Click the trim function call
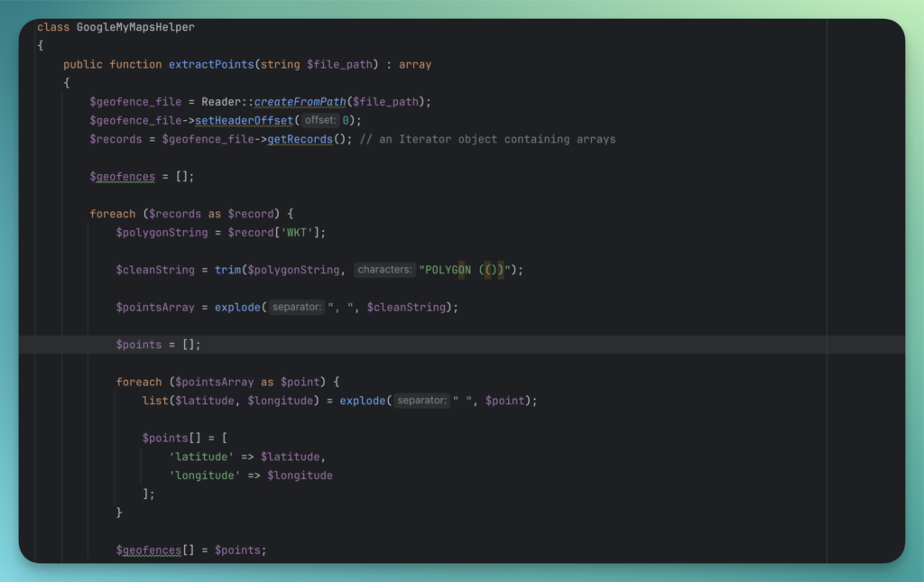924x582 pixels. (228, 270)
